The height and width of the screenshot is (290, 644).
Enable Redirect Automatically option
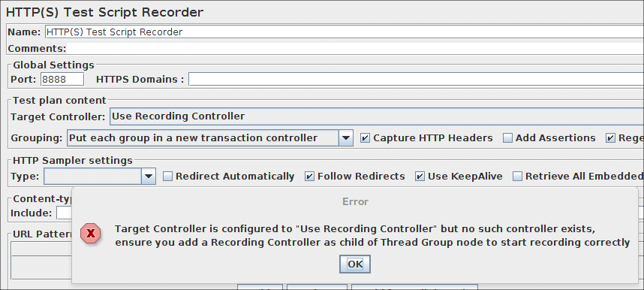pyautogui.click(x=167, y=177)
